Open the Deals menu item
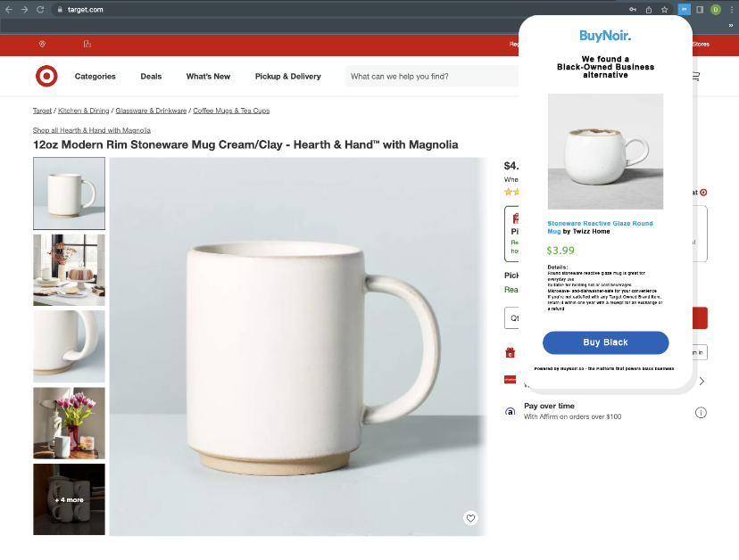The width and height of the screenshot is (739, 560). coord(151,77)
